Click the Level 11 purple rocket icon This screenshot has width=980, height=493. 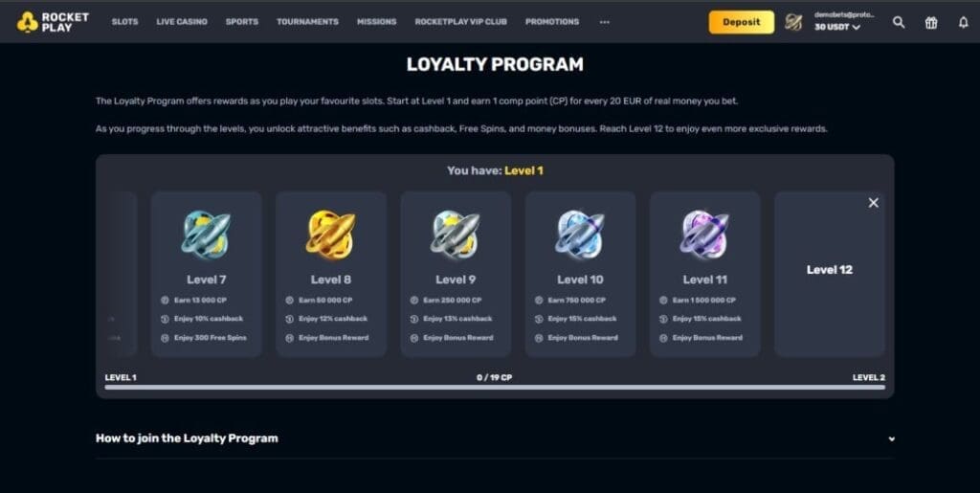pos(704,235)
